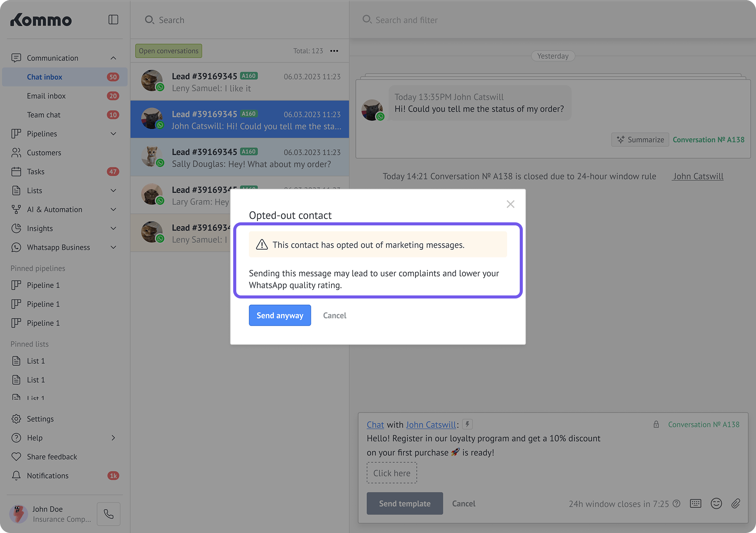Viewport: 756px width, 533px height.
Task: Click the Summarize button
Action: [x=640, y=140]
